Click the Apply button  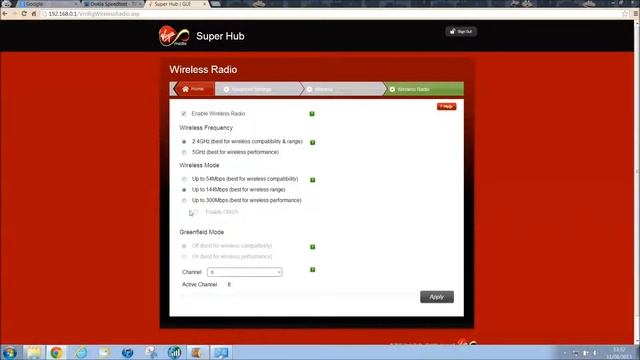coord(437,297)
